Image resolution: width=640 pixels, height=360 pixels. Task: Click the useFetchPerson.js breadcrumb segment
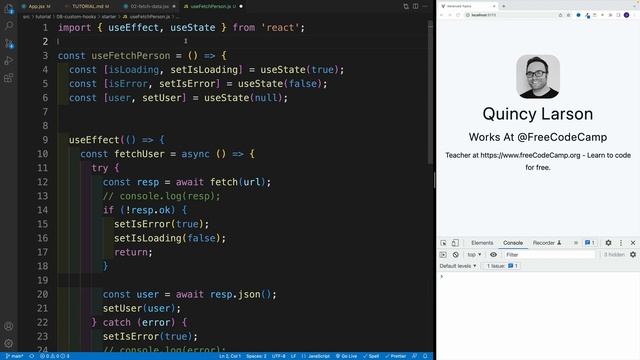tap(146, 17)
